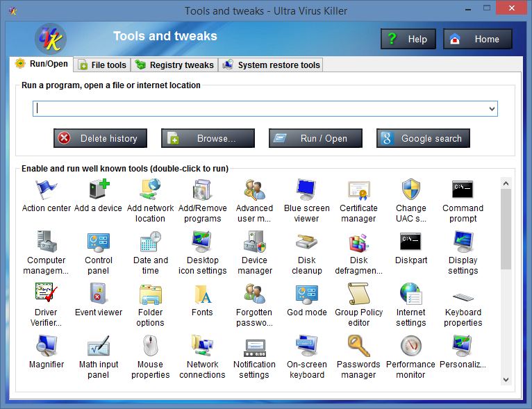Select Date and time icon
532x409 pixels.
[150, 242]
